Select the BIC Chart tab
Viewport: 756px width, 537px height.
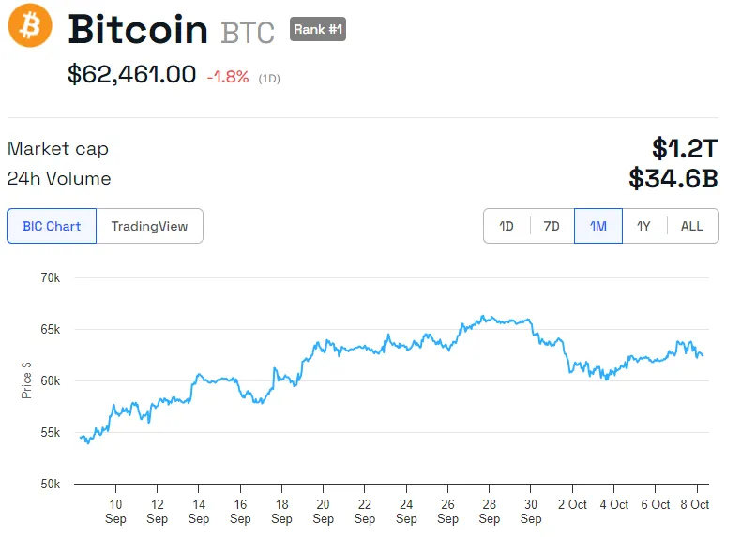pyautogui.click(x=52, y=226)
